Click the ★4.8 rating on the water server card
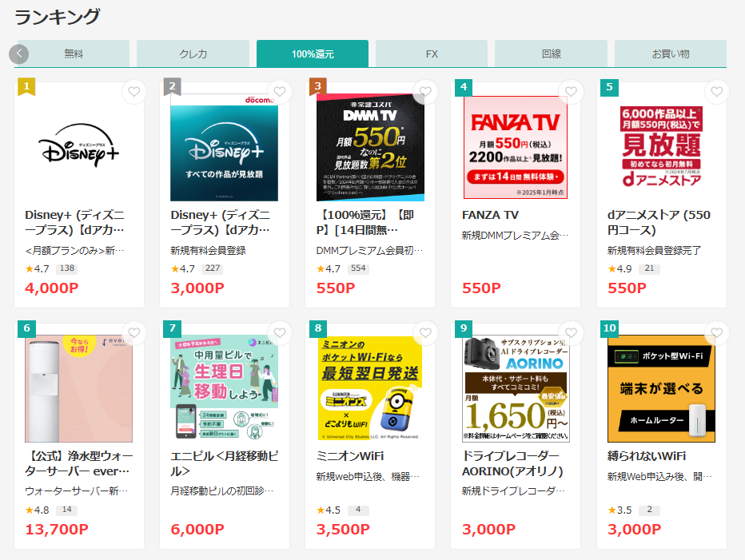Screen dimensions: 745x560 click(37, 510)
